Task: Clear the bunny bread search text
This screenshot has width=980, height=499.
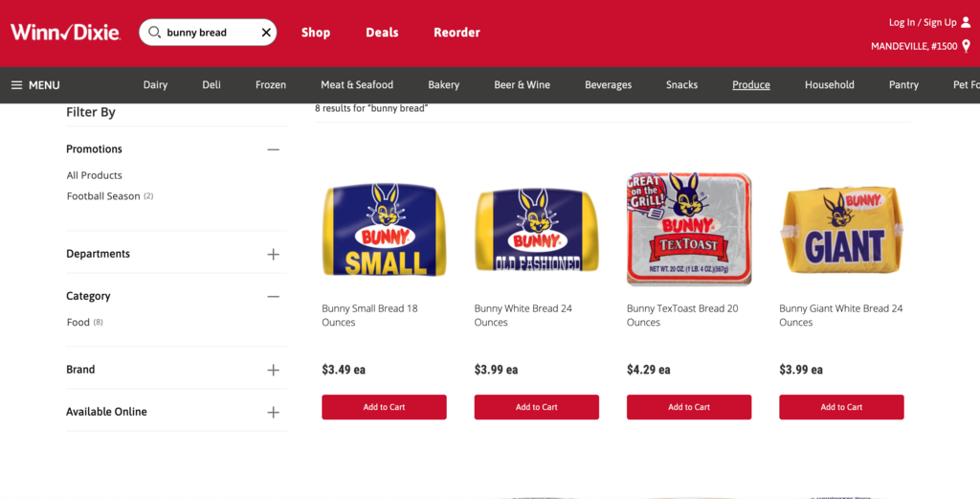Action: (x=266, y=33)
